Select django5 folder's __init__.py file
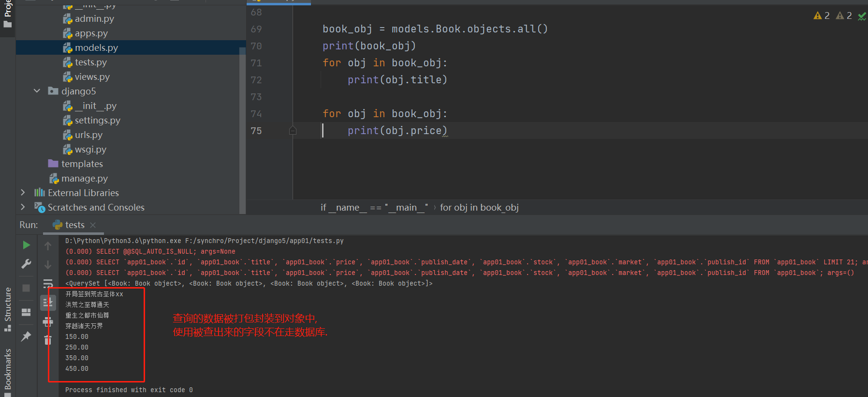This screenshot has height=397, width=868. click(x=95, y=106)
